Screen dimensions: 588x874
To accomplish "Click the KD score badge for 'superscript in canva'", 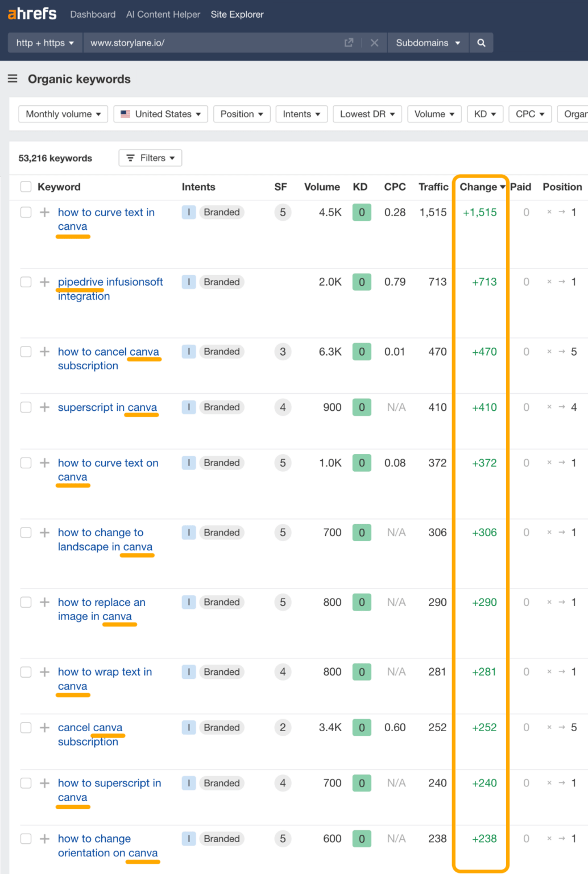I will 361,407.
